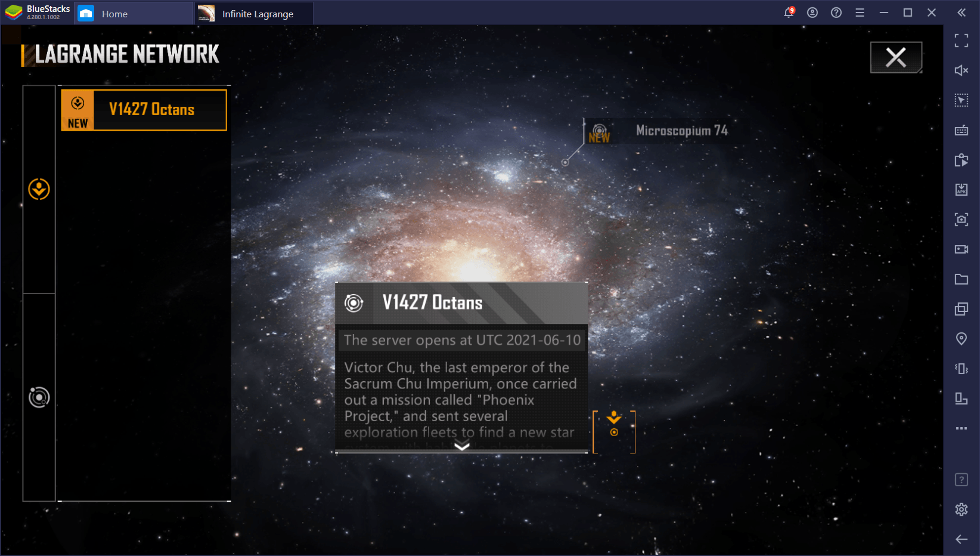
Task: Start screen recording with camera icon
Action: pos(962,249)
